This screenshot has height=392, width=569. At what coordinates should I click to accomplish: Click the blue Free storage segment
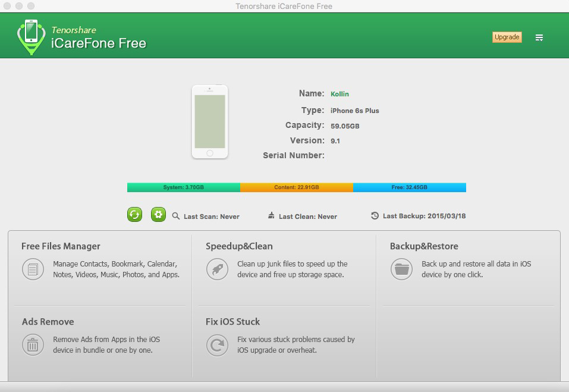(x=409, y=187)
